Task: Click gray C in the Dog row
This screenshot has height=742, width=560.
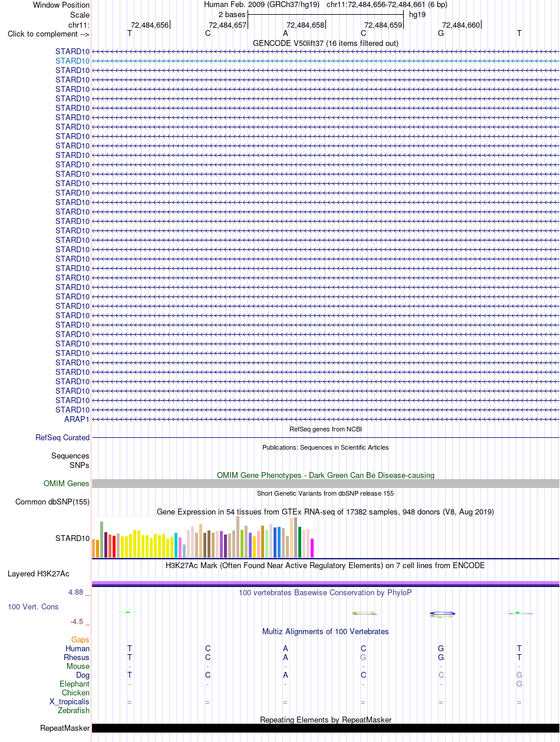Action: coord(441,675)
